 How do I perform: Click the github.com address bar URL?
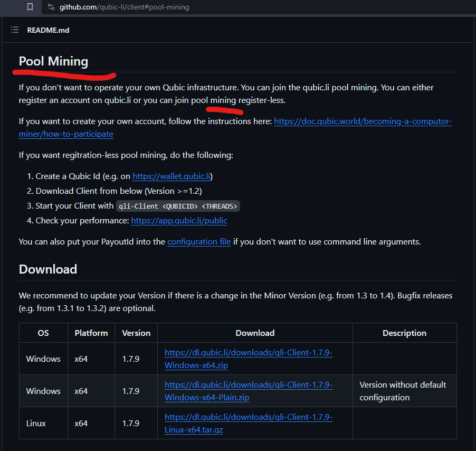coord(124,7)
